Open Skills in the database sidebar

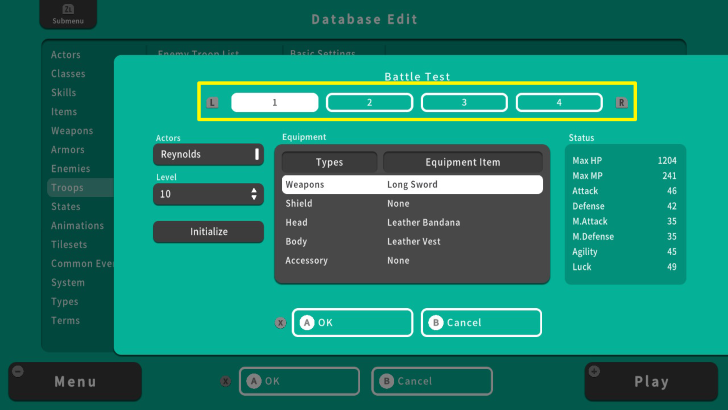pyautogui.click(x=65, y=93)
